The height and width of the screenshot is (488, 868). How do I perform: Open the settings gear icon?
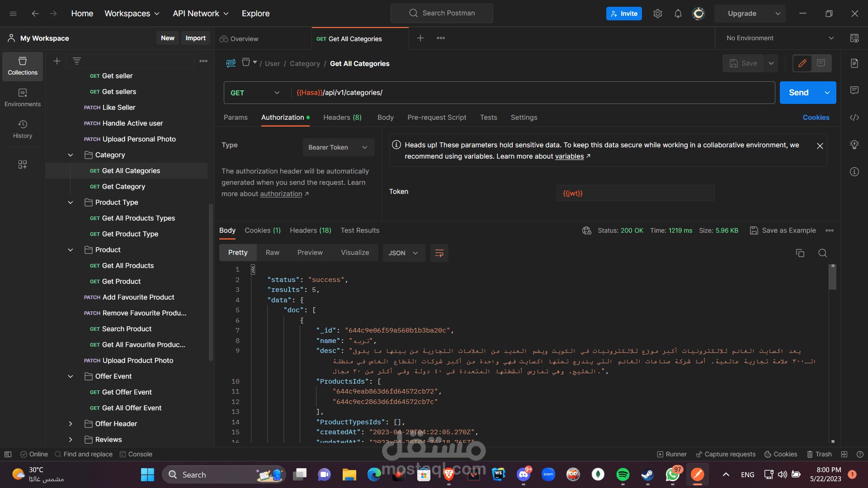point(658,14)
